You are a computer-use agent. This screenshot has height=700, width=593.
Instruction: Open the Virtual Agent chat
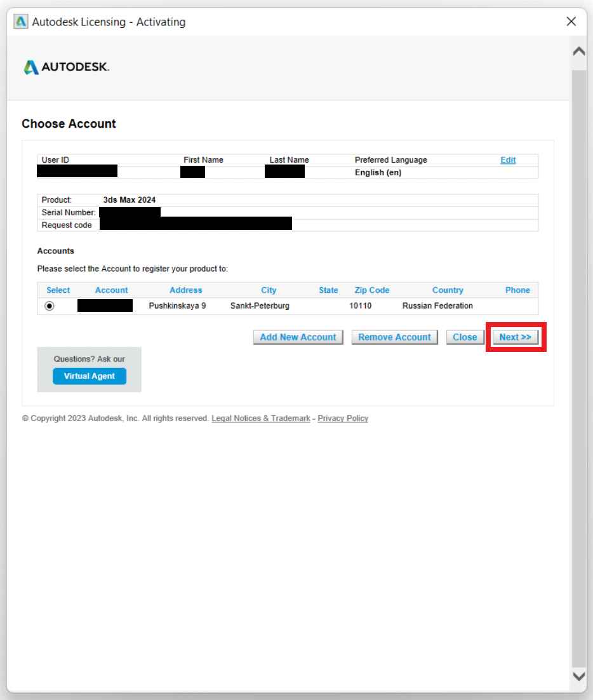pyautogui.click(x=90, y=376)
